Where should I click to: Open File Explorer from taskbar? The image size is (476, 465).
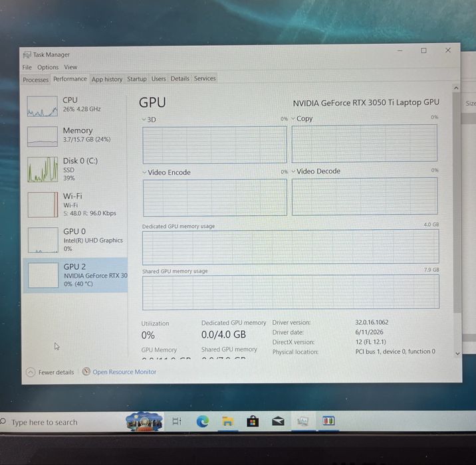tap(227, 421)
